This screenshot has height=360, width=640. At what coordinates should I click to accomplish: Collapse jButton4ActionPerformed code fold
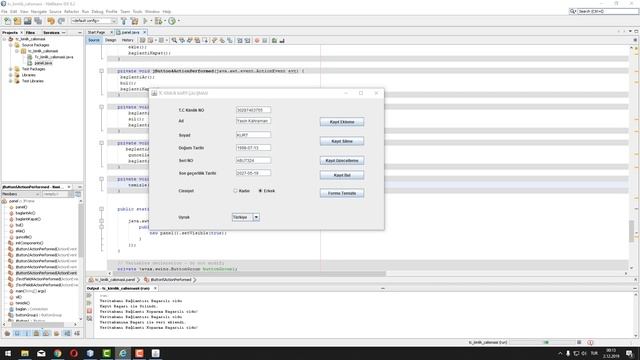tap(102, 71)
